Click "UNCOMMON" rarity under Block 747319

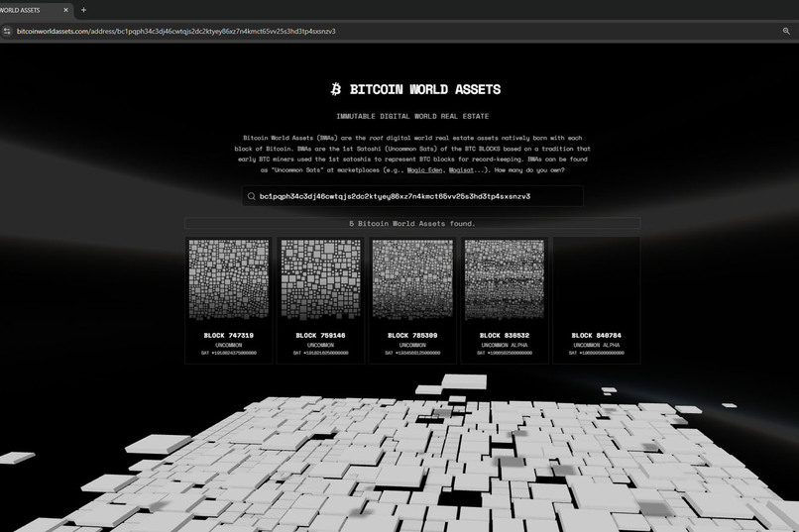(x=229, y=345)
